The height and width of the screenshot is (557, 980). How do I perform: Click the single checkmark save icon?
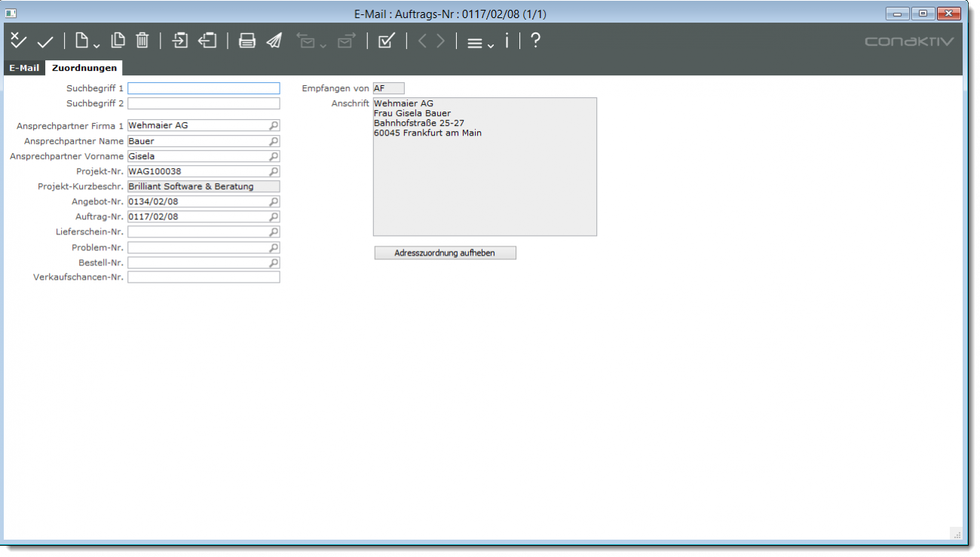tap(45, 42)
